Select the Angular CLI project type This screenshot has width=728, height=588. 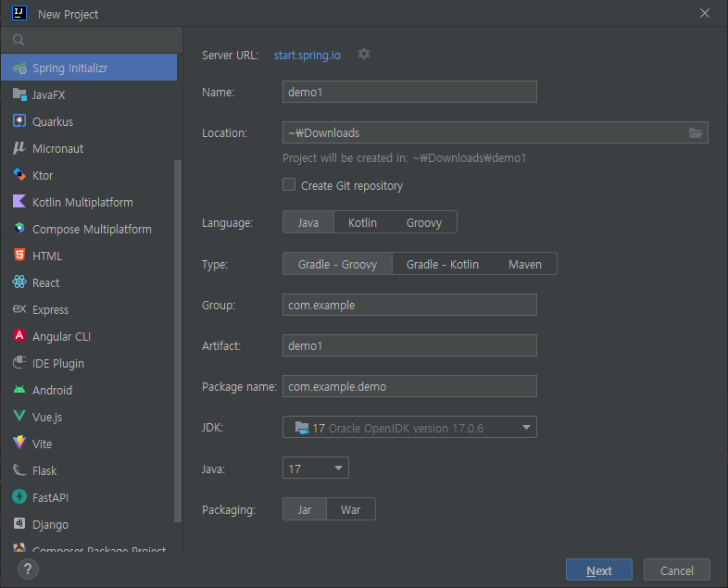(89, 336)
